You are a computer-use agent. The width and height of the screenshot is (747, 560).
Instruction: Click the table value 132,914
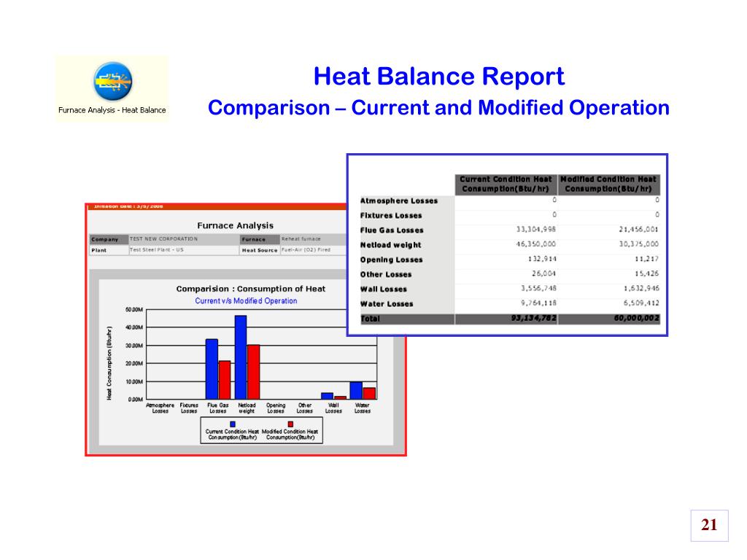coord(542,259)
